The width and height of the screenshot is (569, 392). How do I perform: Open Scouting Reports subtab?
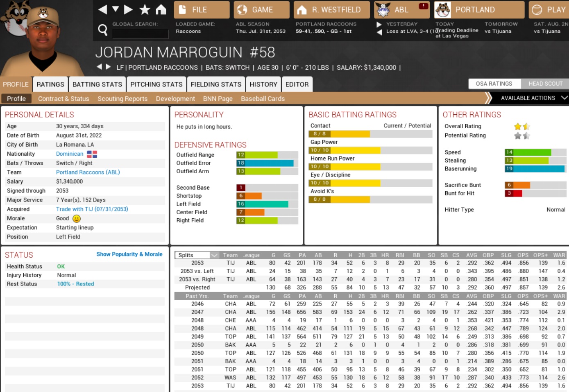[122, 99]
